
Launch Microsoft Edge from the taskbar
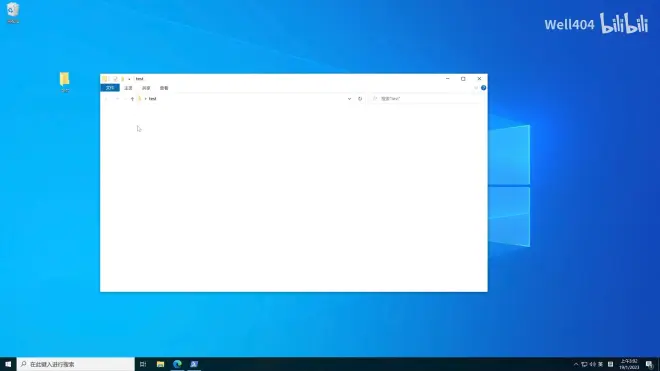(x=177, y=364)
